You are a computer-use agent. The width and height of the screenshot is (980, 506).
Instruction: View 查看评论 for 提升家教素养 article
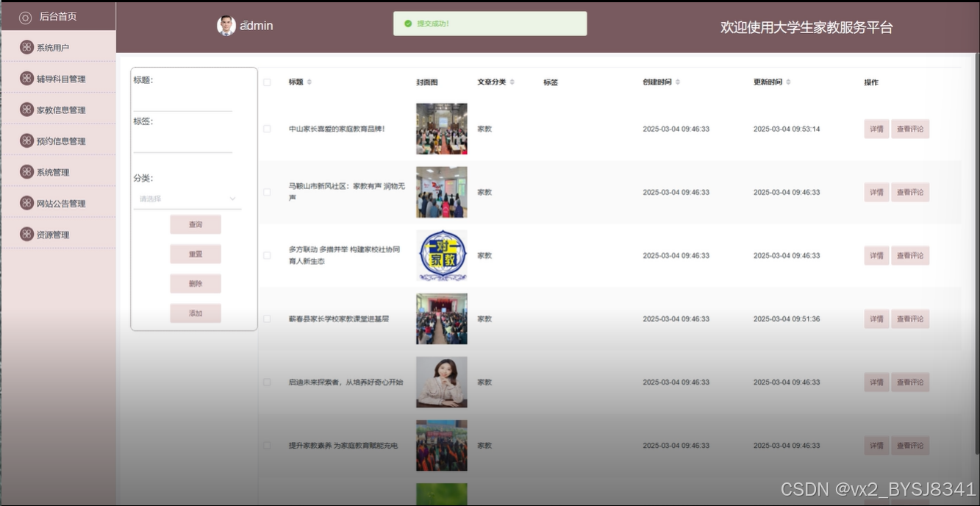(x=910, y=446)
